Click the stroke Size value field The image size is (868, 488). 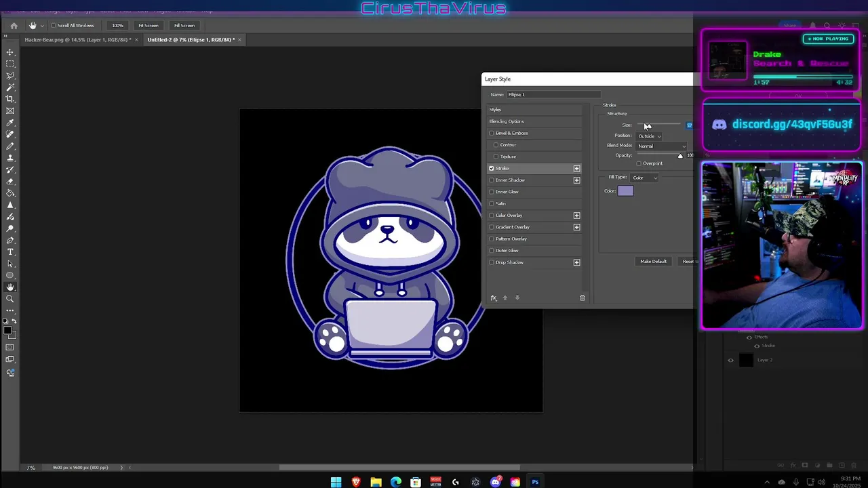[690, 125]
